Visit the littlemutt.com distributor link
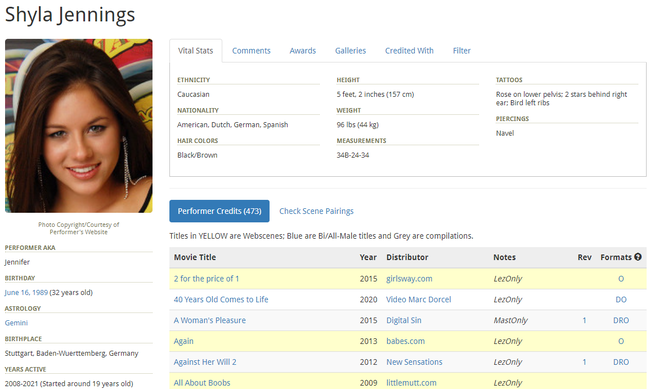 pyautogui.click(x=411, y=383)
